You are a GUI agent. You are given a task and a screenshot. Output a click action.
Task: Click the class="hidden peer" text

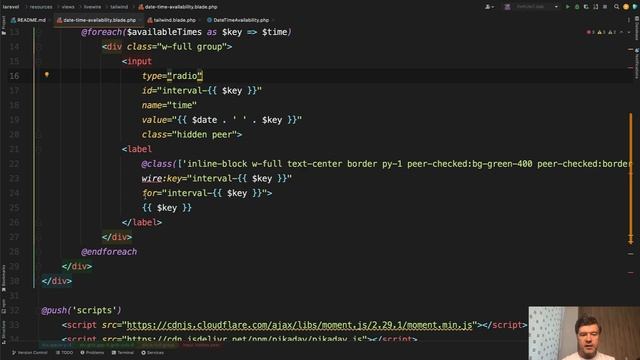click(191, 135)
